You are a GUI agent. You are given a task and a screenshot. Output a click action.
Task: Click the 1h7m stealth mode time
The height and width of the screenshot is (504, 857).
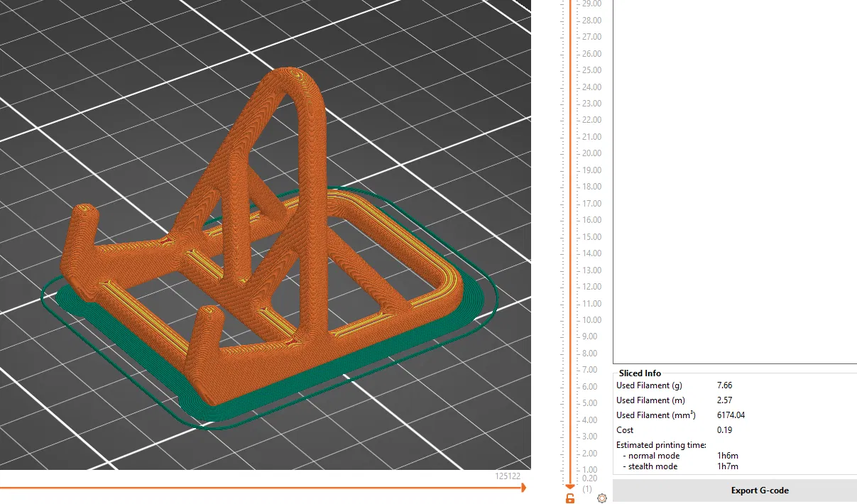[728, 466]
